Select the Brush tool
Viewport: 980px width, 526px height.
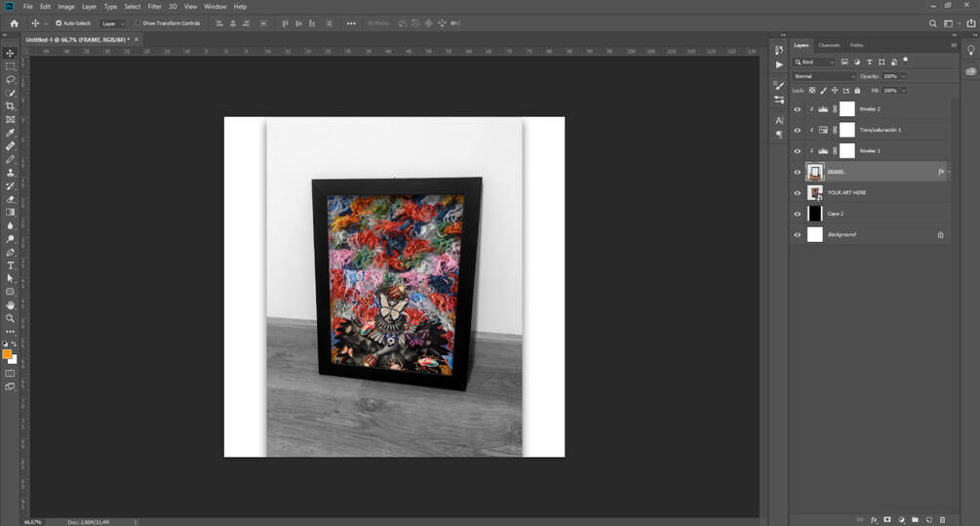10,159
